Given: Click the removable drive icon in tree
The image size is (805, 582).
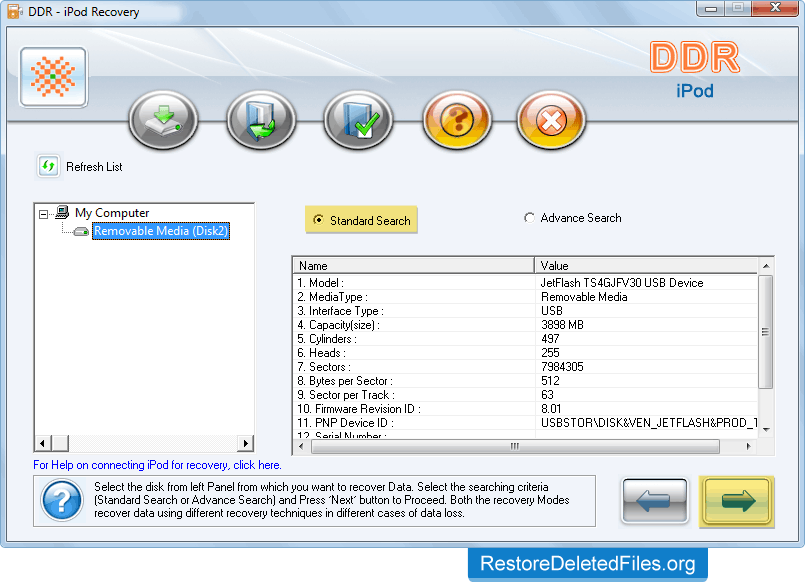Looking at the screenshot, I should coord(81,231).
